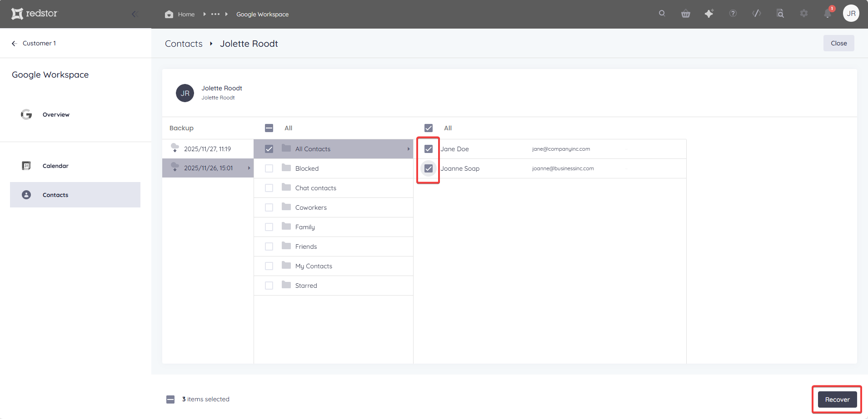The height and width of the screenshot is (419, 868).
Task: Open the search magnifier icon
Action: (x=662, y=13)
